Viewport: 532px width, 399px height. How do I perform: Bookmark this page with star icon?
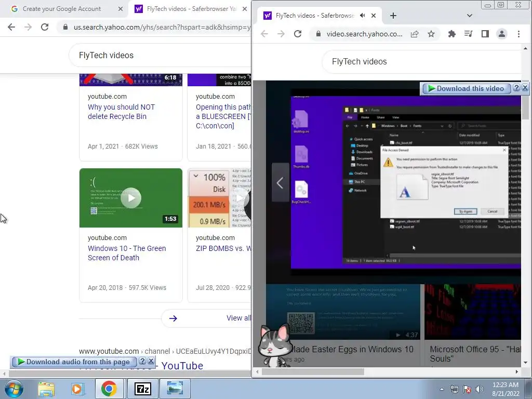pos(431,34)
